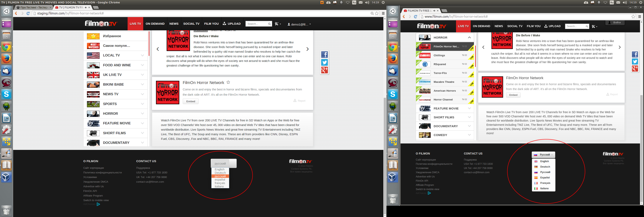Open ON DEMAND menu in staging.filmon.com header
Image resolution: width=644 pixels, height=217 pixels.
click(155, 24)
